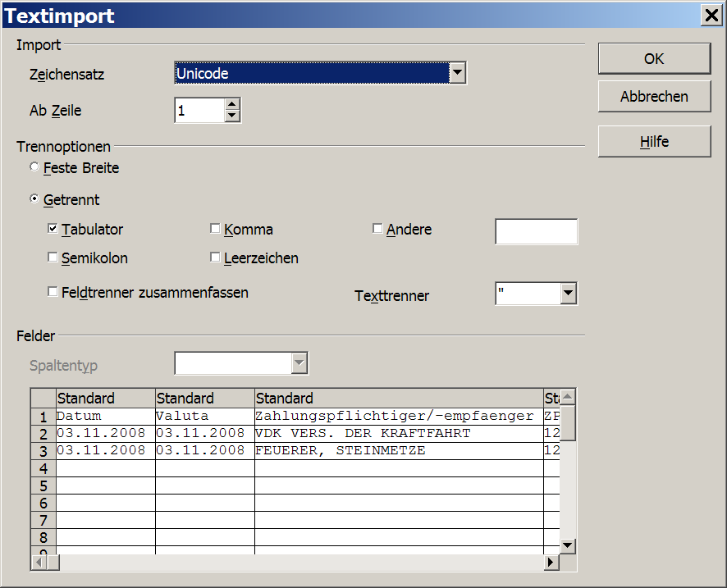727x588 pixels.
Task: Open Hilfe for the text import
Action: 654,141
